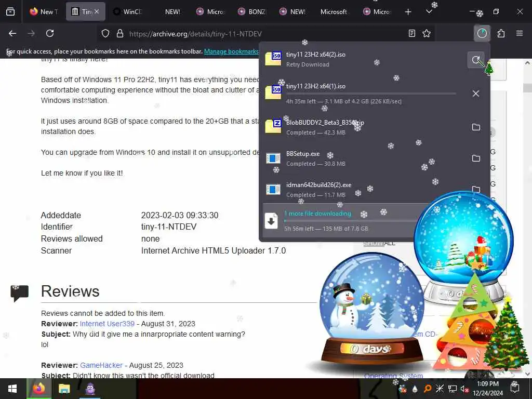This screenshot has width=532, height=399.
Task: Close the Tiny11 archive tab
Action: (97, 11)
